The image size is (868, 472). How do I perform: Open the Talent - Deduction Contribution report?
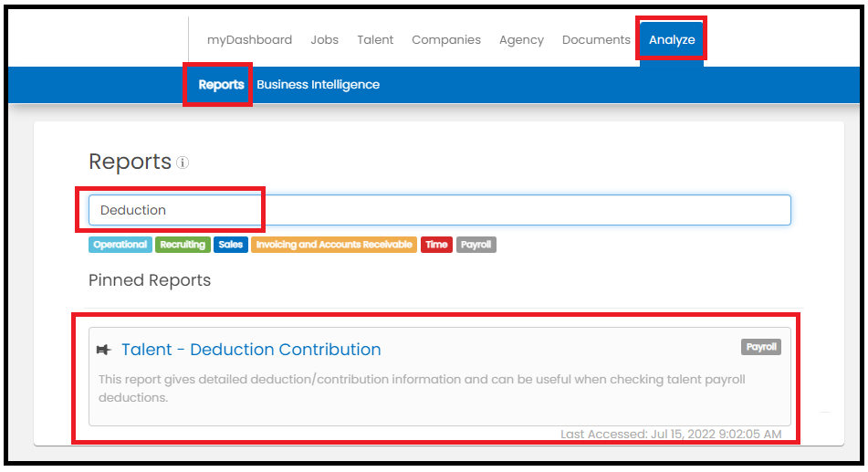point(251,350)
